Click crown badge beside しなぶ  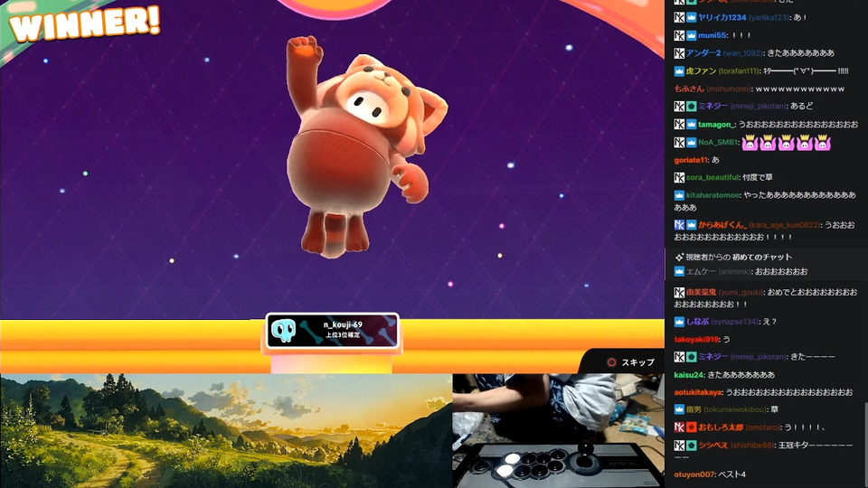[679, 322]
